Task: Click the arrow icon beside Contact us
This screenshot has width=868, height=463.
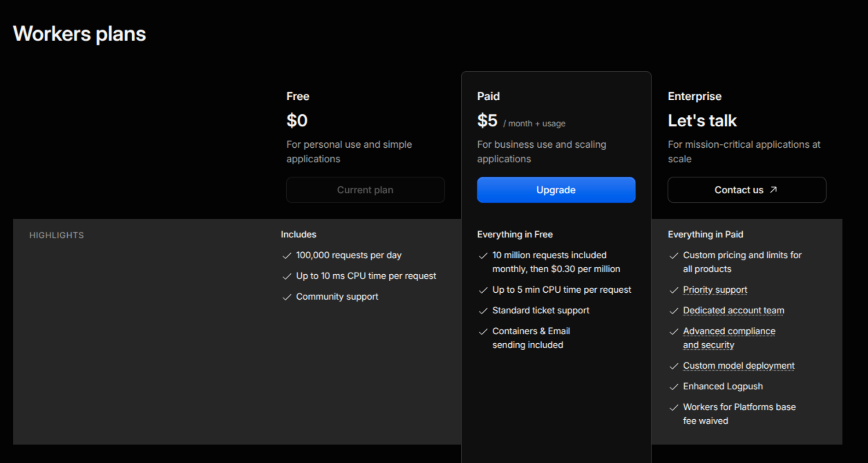Action: coord(774,190)
